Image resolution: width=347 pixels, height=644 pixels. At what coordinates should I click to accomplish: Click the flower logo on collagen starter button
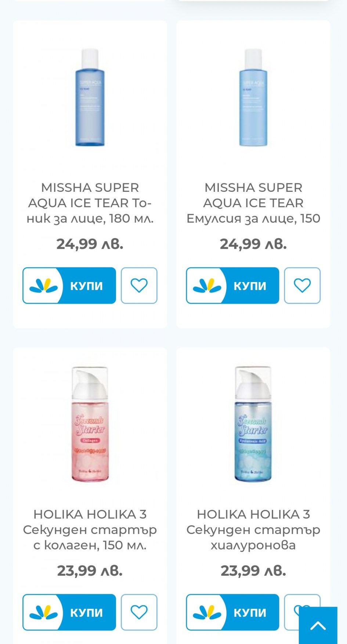click(44, 612)
